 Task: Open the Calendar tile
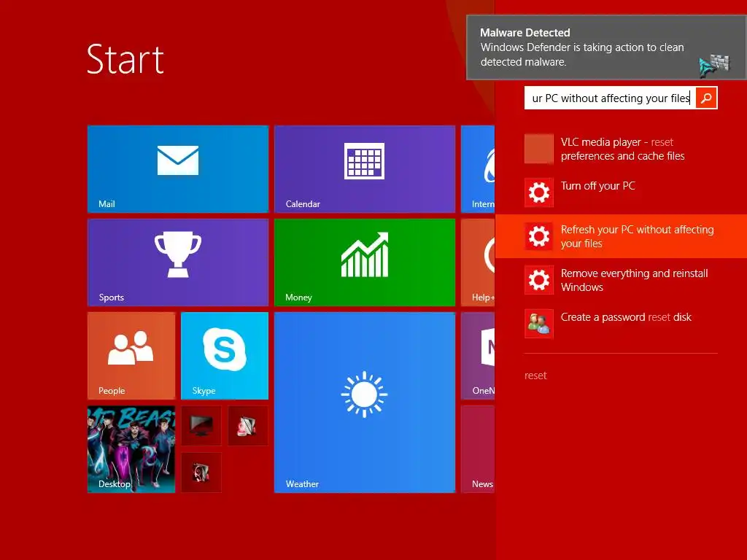365,168
